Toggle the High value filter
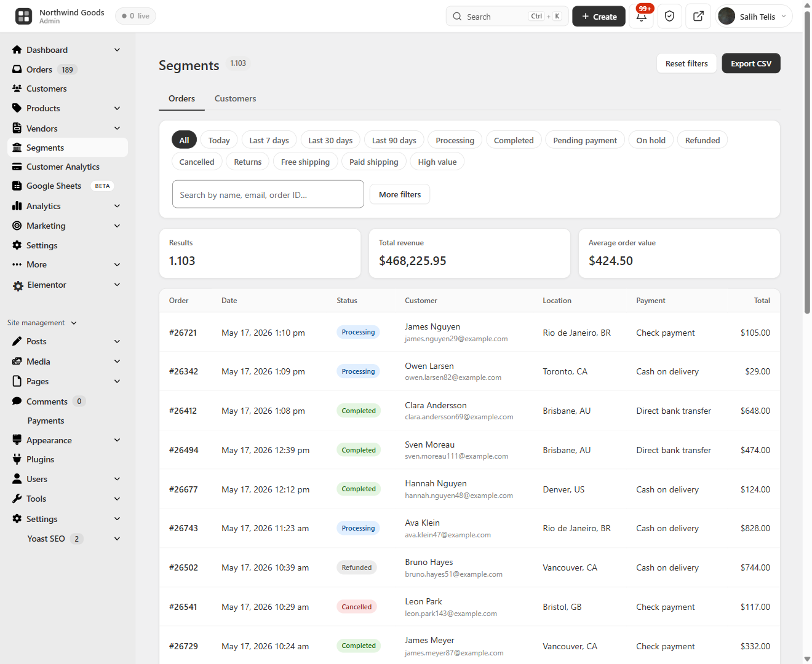The image size is (812, 664). [437, 162]
